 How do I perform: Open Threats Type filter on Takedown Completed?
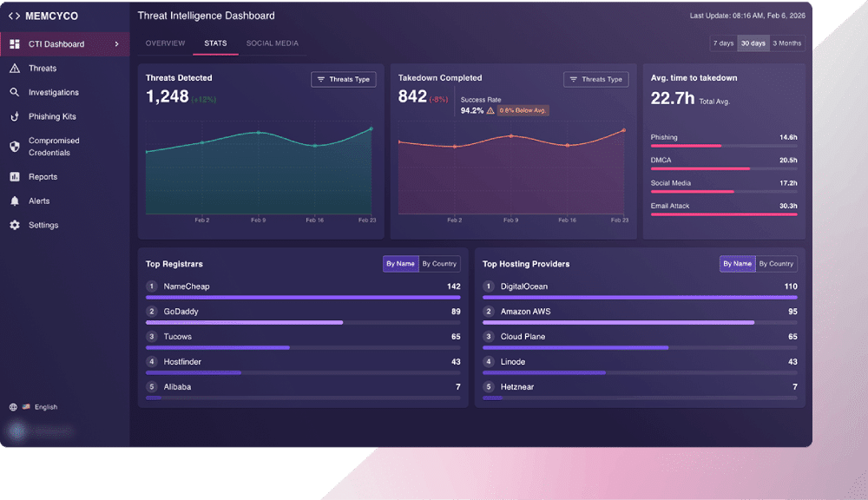point(595,79)
